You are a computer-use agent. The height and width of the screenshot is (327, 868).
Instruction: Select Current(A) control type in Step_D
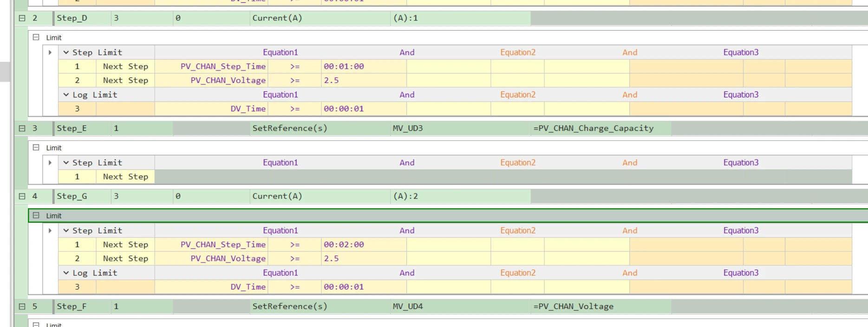320,18
